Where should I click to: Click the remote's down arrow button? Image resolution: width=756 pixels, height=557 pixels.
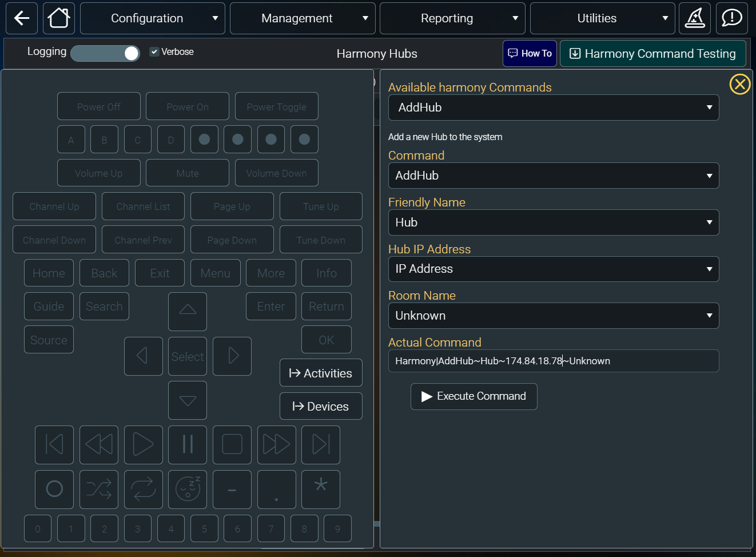pos(188,400)
